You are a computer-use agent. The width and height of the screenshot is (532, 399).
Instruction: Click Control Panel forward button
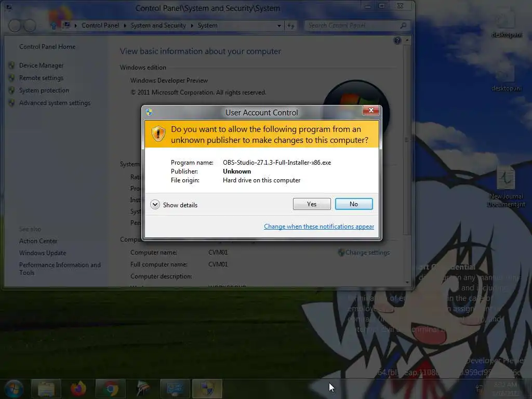30,25
